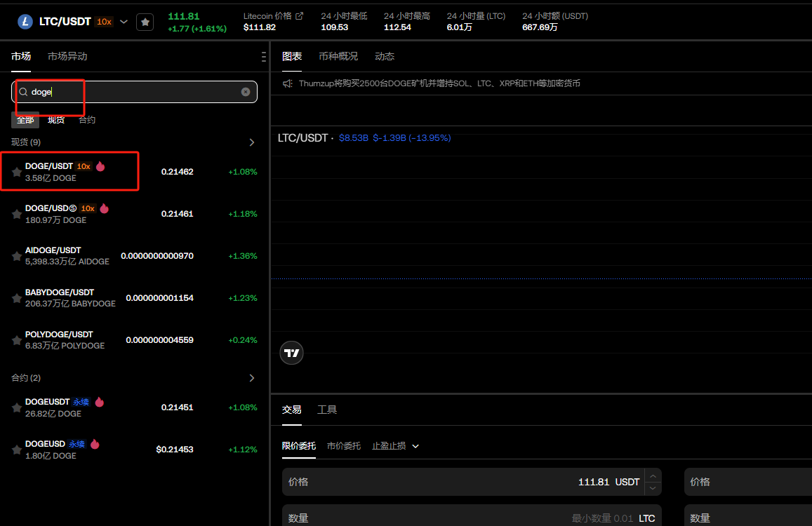Click the flame icon on DOGEUSD 永续 row
Screen dimensions: 812x526
(95, 444)
